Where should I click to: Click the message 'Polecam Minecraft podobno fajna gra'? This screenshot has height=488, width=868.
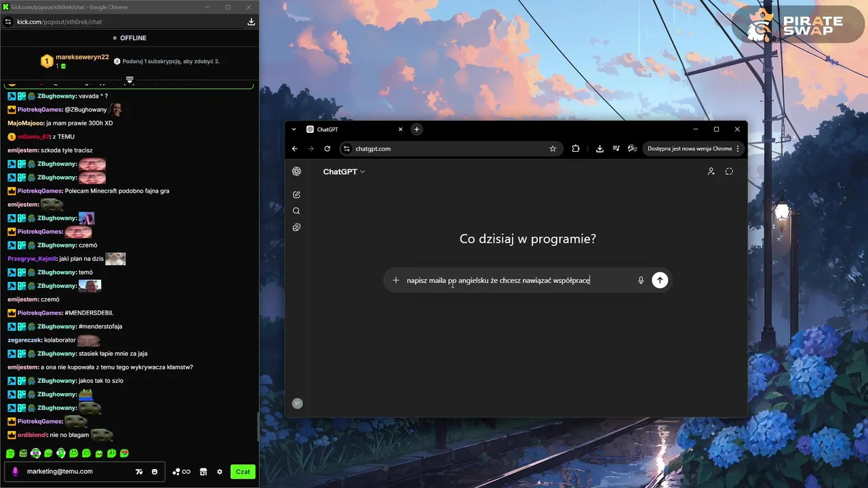pyautogui.click(x=117, y=191)
